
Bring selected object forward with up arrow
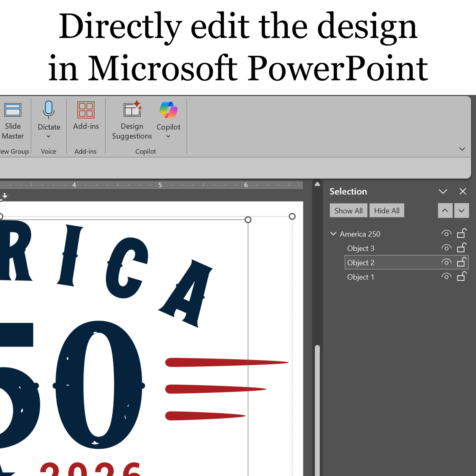coord(445,211)
